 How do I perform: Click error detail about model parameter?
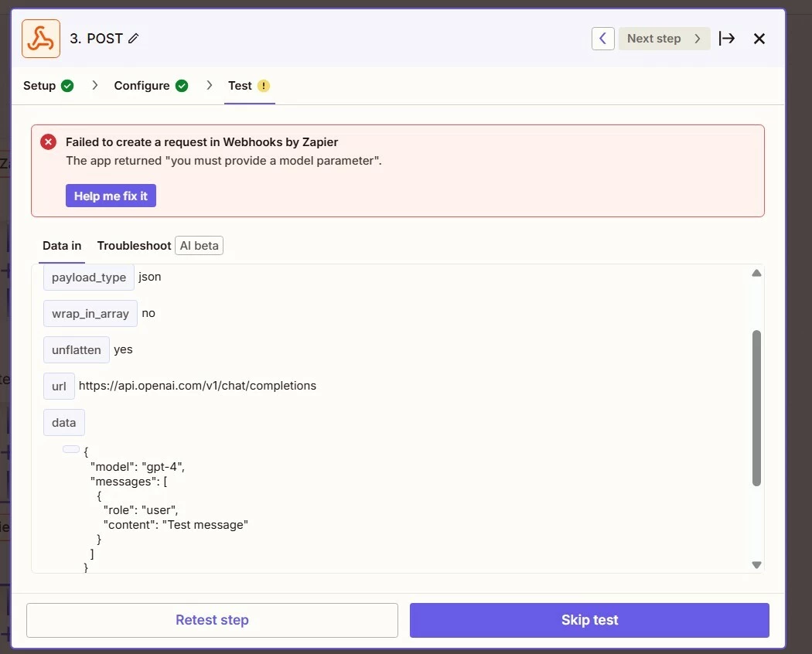point(223,161)
